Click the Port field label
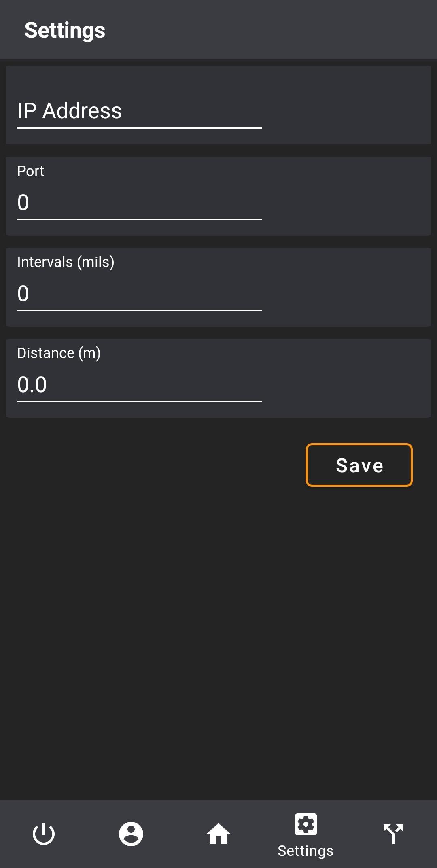Viewport: 437px width, 868px height. click(x=31, y=171)
